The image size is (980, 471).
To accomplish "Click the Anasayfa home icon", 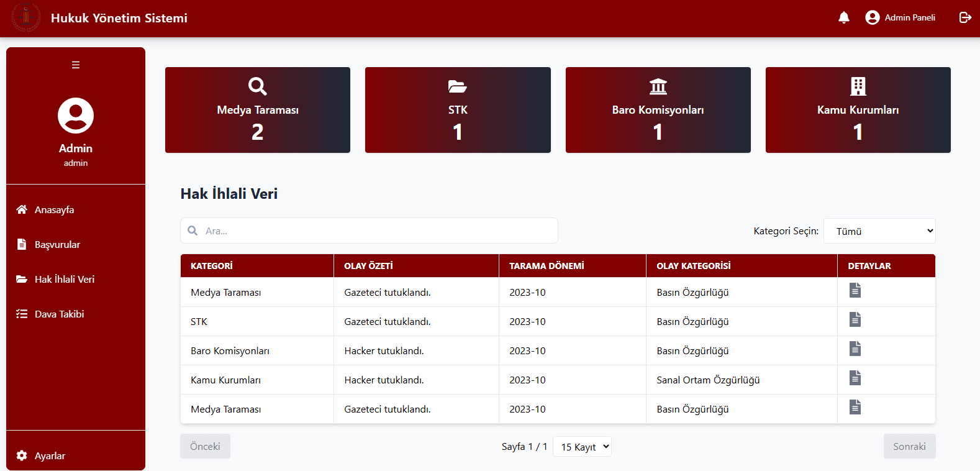I will [22, 209].
